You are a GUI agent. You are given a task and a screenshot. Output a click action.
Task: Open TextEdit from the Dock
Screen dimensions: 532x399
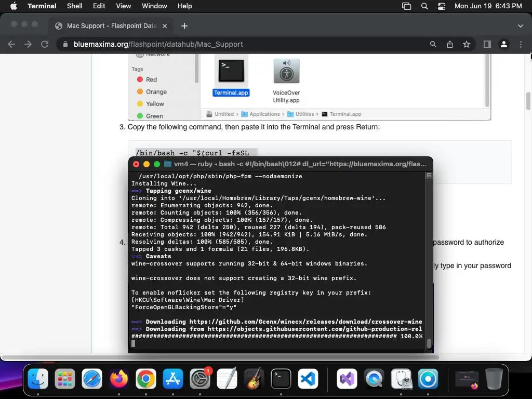[x=227, y=379]
